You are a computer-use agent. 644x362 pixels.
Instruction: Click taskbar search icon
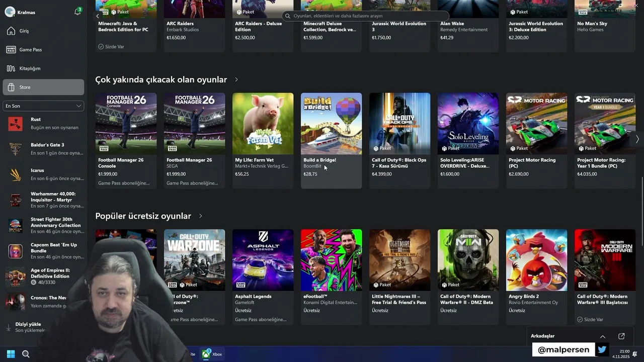[26, 354]
